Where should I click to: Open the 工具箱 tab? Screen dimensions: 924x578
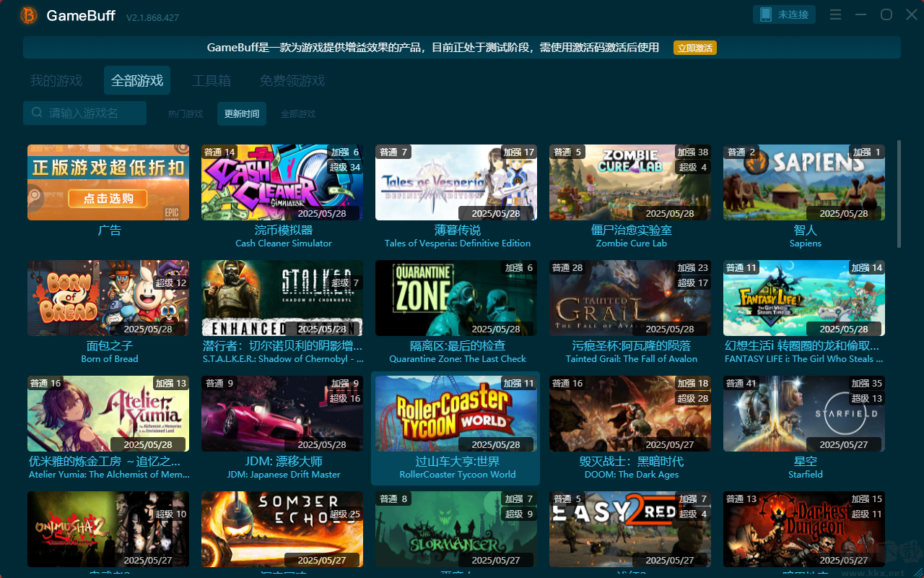(212, 80)
